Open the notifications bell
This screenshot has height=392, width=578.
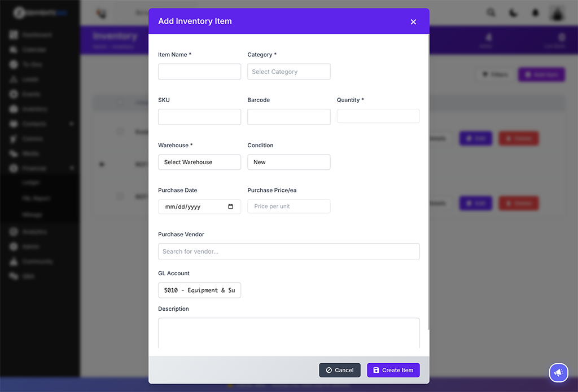(x=535, y=13)
